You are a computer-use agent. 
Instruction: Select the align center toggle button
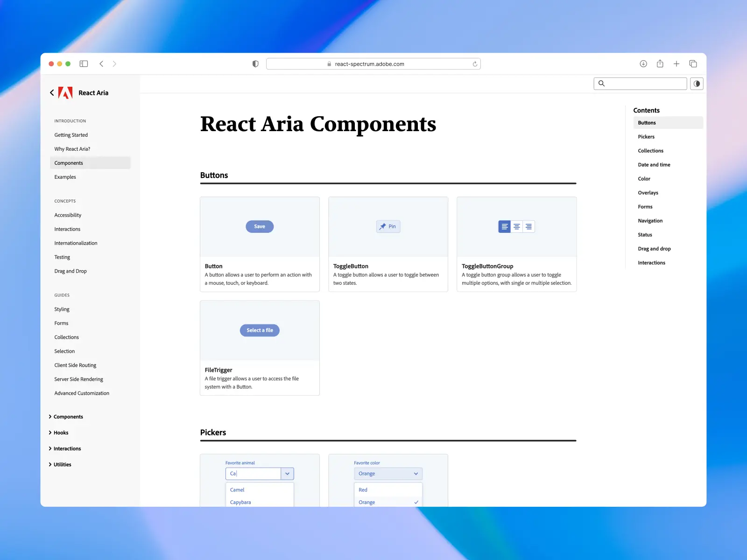(517, 226)
